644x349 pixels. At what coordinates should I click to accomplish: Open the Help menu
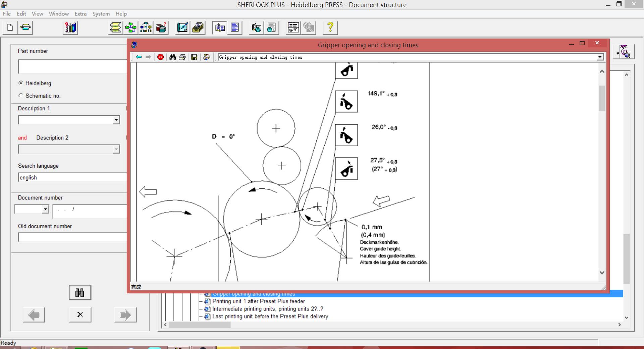pyautogui.click(x=121, y=14)
